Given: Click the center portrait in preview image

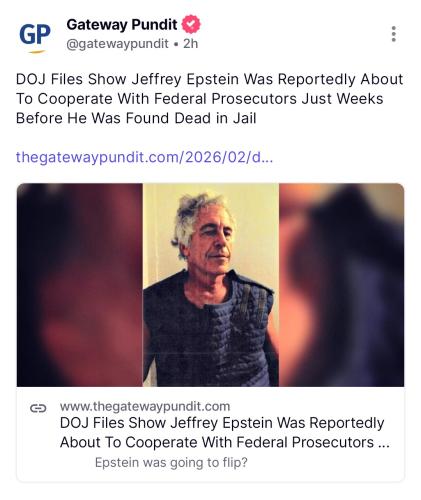Looking at the screenshot, I should (x=211, y=285).
